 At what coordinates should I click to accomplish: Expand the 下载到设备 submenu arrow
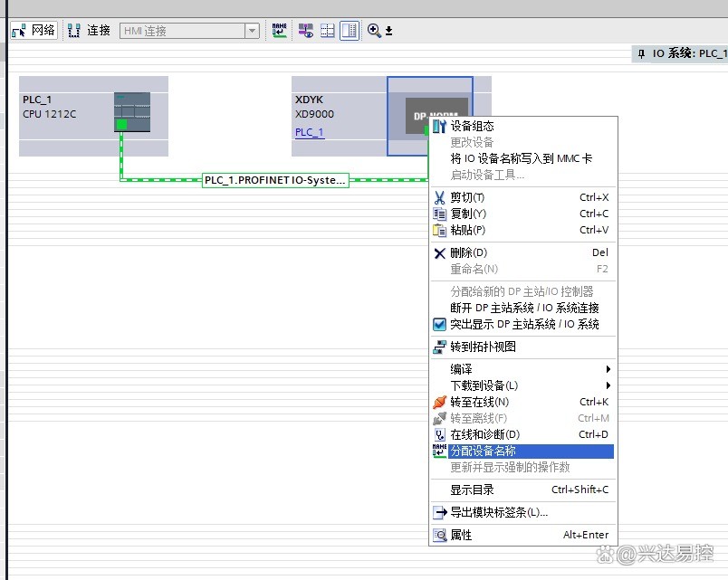[608, 385]
